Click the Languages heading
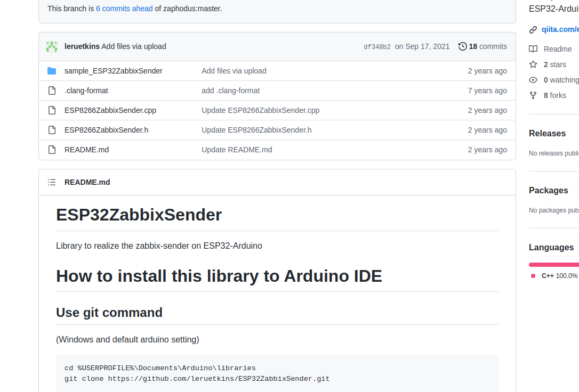The width and height of the screenshot is (579, 392). 551,248
